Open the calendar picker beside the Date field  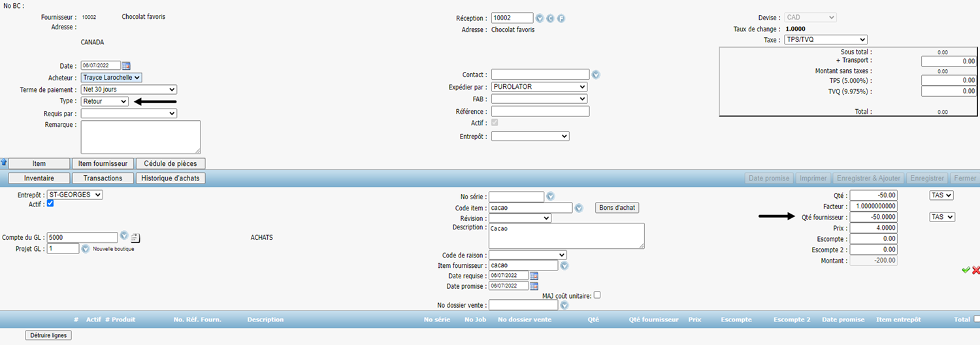[127, 65]
